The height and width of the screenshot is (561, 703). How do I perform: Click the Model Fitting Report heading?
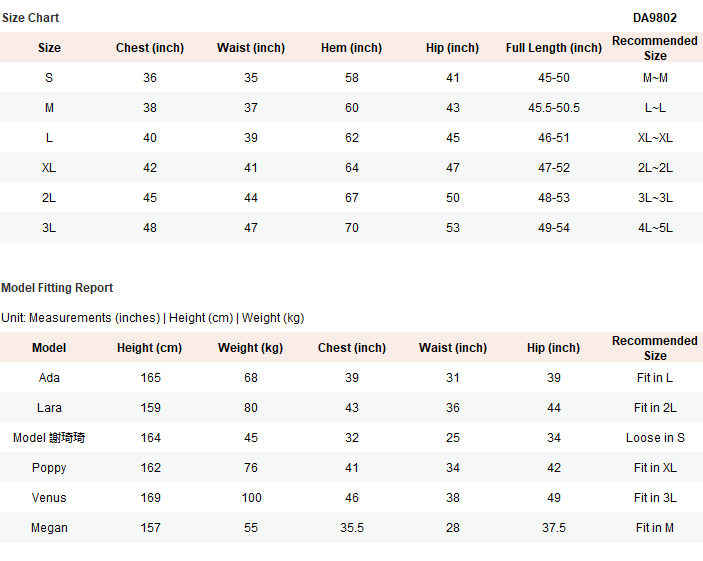[x=57, y=288]
